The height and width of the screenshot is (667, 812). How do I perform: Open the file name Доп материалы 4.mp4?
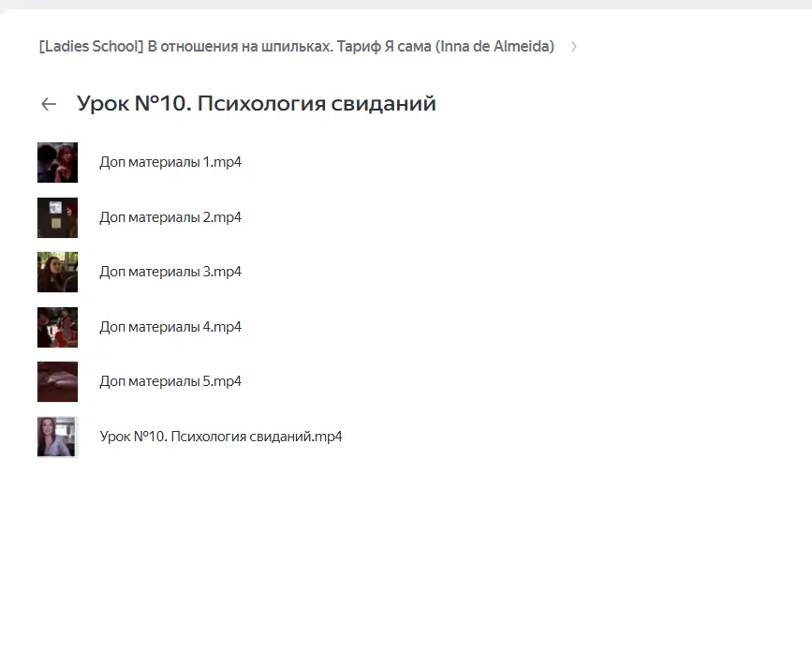(170, 327)
